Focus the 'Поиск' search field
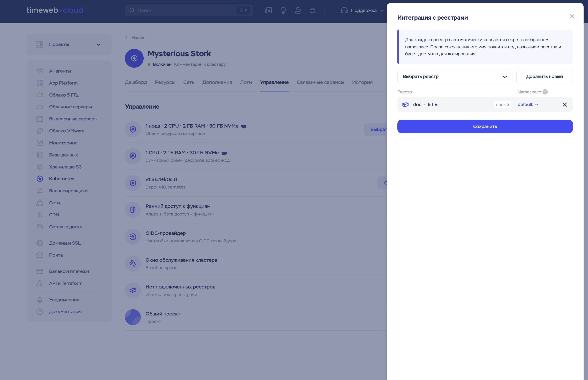588x380 pixels. (x=189, y=10)
